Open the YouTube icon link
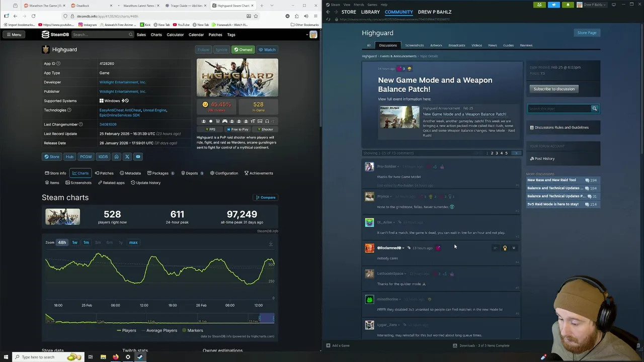This screenshot has width=644, height=362. (138, 157)
